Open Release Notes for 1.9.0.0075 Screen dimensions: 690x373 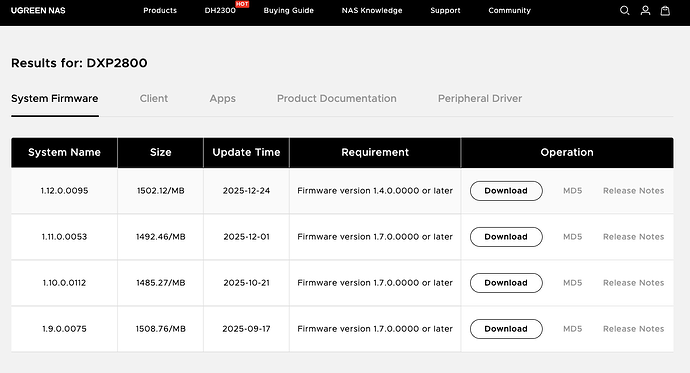[633, 329]
